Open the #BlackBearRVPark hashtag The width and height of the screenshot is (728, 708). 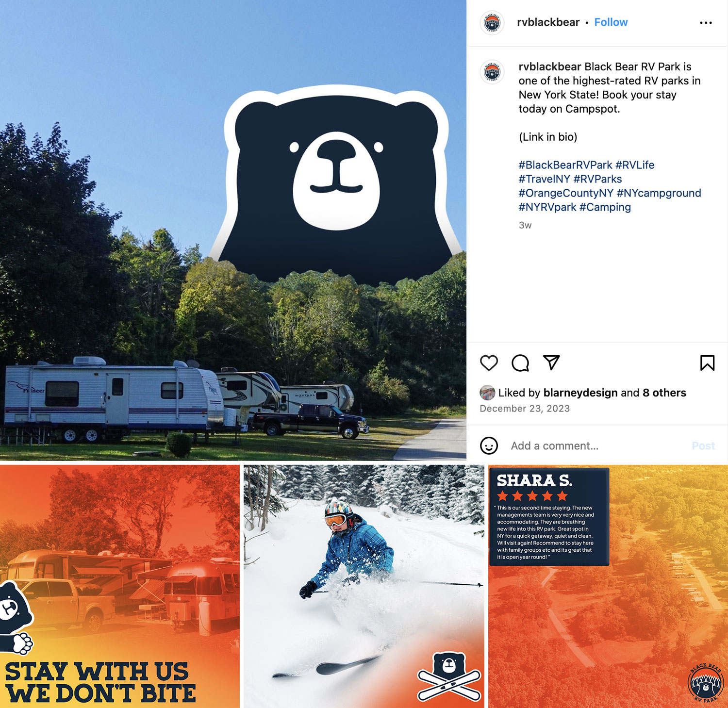[565, 165]
